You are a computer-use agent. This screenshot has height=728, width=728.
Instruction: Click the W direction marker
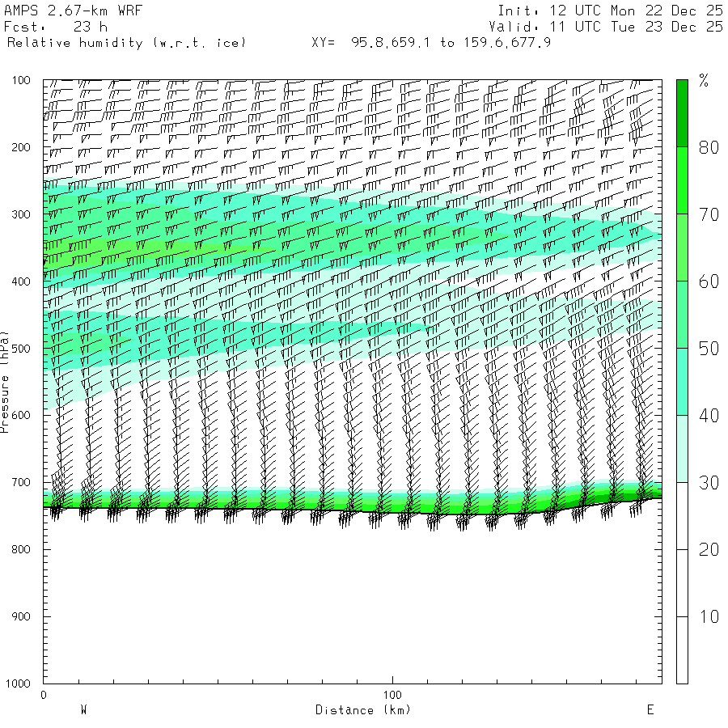83,709
